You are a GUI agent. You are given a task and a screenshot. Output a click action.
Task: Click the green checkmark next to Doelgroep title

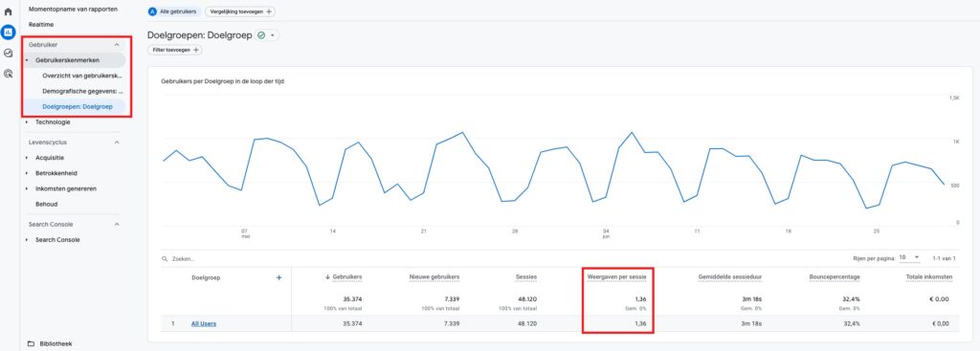pyautogui.click(x=260, y=35)
